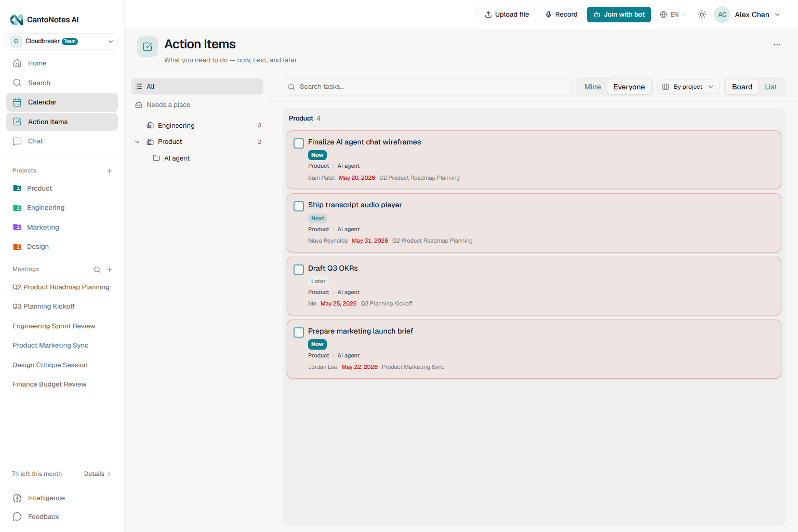
Task: Click the Product project folder icon in sidebar
Action: coord(17,189)
